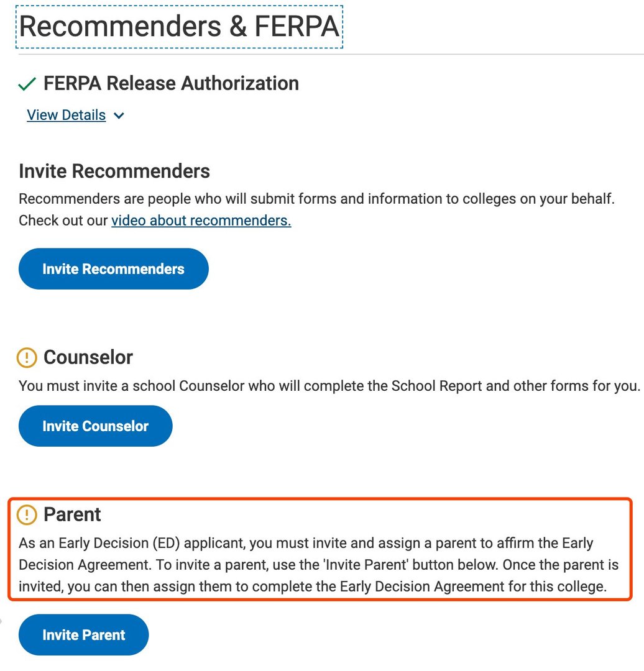Click the Counselor warning exclamation icon

click(27, 357)
